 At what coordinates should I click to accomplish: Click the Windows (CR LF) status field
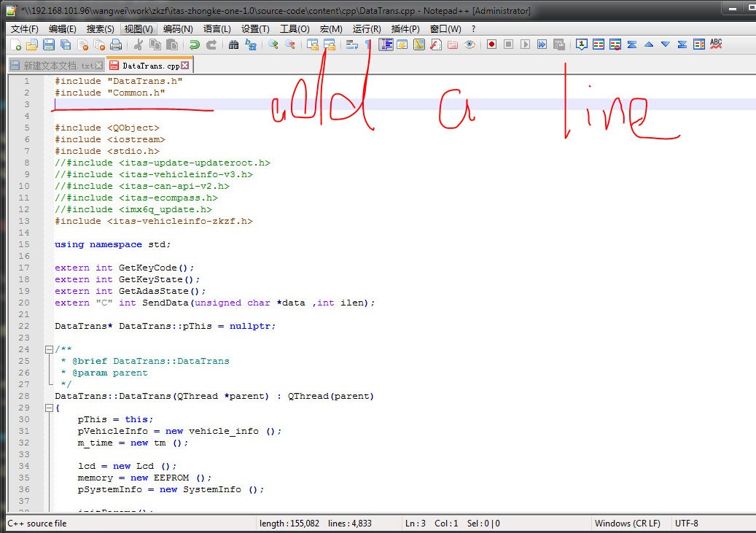point(627,524)
